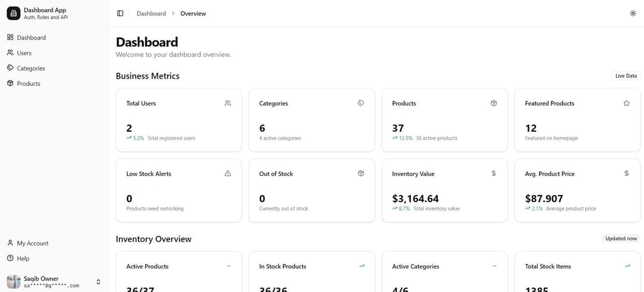
Task: Click 'Products need restocking' text
Action: tap(155, 209)
